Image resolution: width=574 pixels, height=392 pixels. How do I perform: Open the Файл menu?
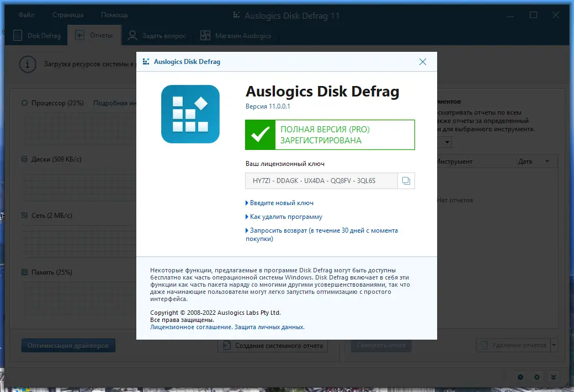pyautogui.click(x=26, y=15)
